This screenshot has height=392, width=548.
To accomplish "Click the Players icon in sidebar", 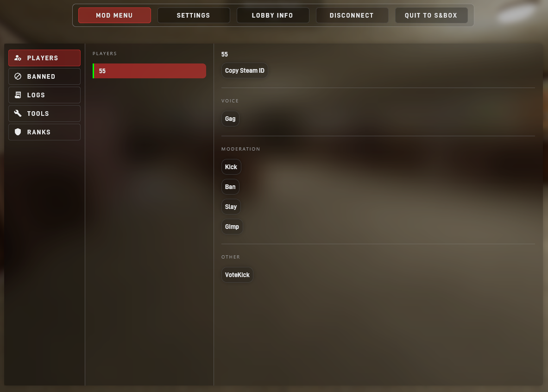I will (x=18, y=58).
